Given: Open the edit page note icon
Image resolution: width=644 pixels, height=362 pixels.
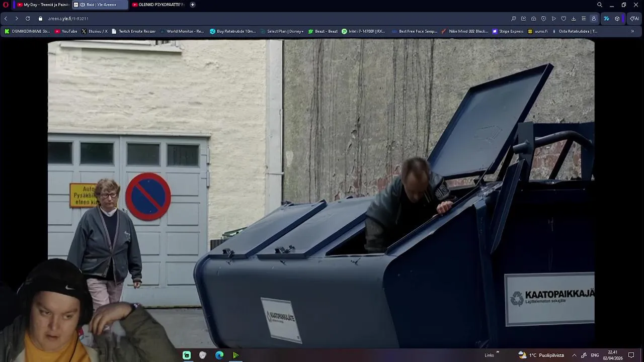Looking at the screenshot, I should (523, 19).
